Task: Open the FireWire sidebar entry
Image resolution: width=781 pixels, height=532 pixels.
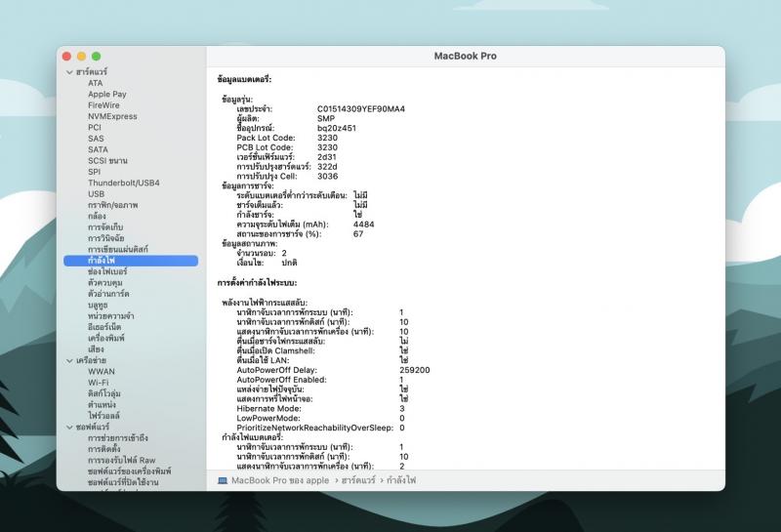Action: click(x=103, y=105)
